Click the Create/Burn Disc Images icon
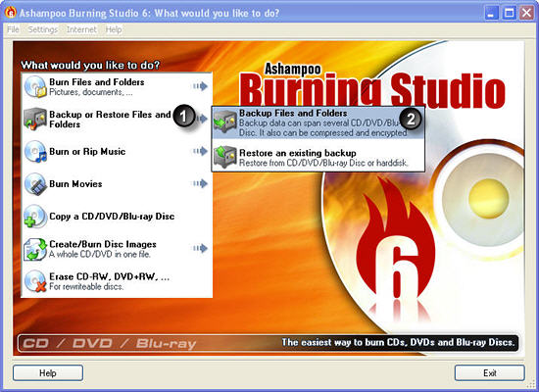The height and width of the screenshot is (392, 539). click(x=35, y=249)
